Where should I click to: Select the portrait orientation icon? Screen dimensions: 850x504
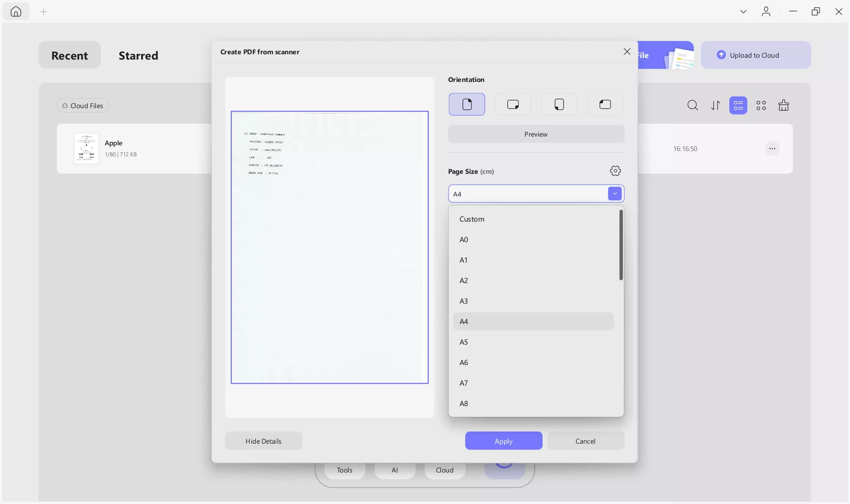(467, 104)
